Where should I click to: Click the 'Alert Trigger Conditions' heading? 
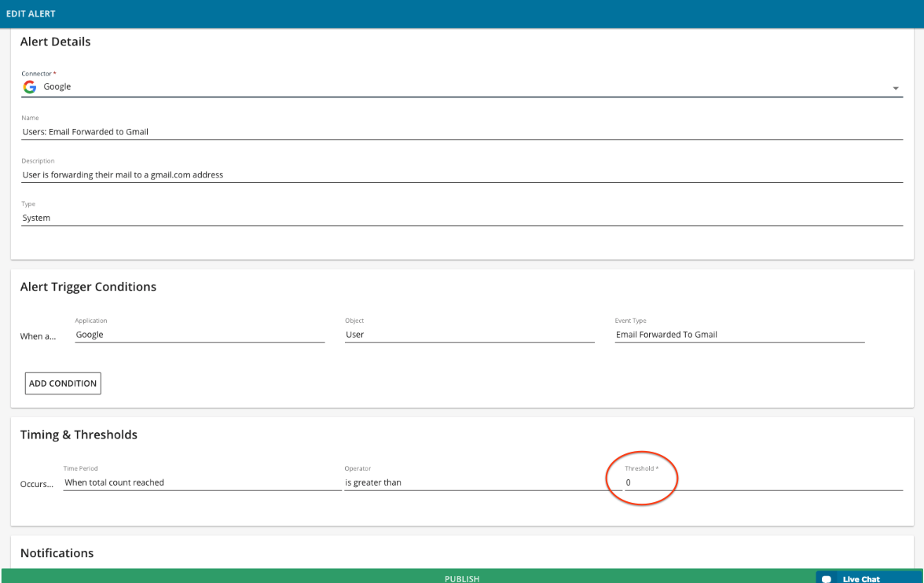[x=88, y=287]
